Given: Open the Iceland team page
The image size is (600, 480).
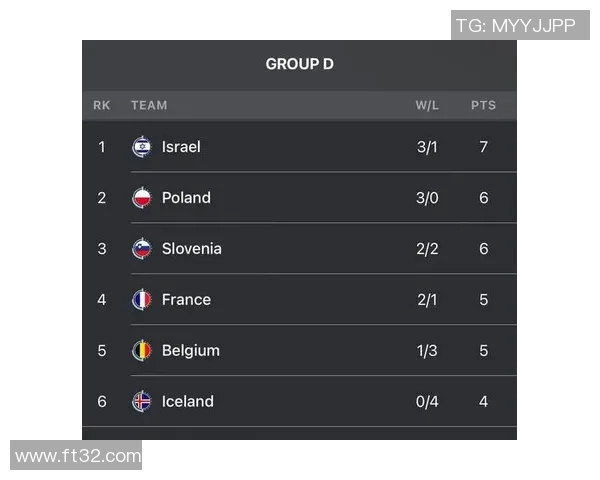Looking at the screenshot, I should (188, 402).
